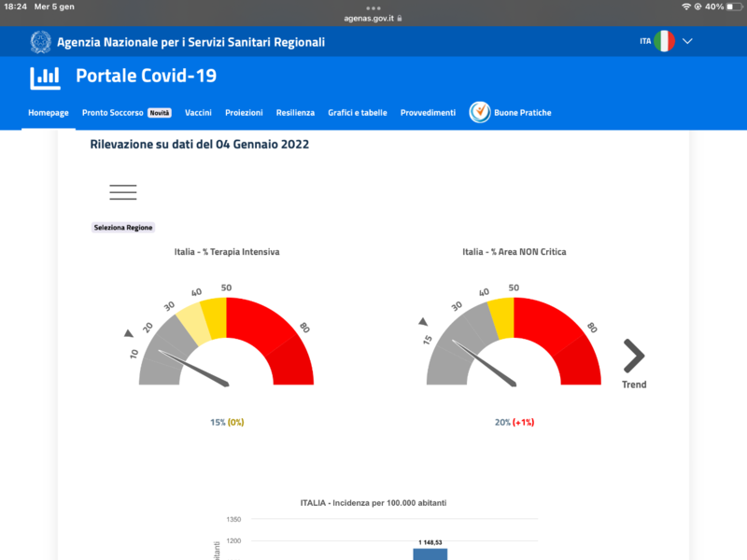Click the Trend right arrow chevron

(x=634, y=356)
